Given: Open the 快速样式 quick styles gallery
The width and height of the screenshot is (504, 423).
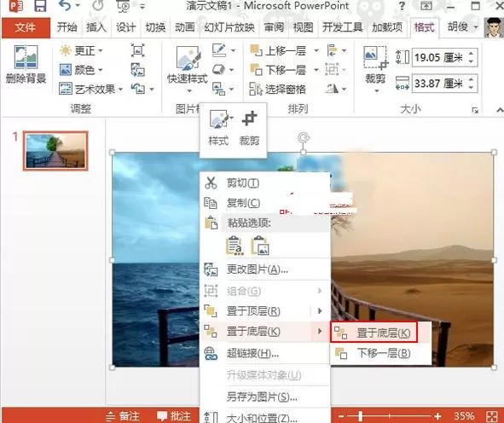Looking at the screenshot, I should pyautogui.click(x=188, y=69).
